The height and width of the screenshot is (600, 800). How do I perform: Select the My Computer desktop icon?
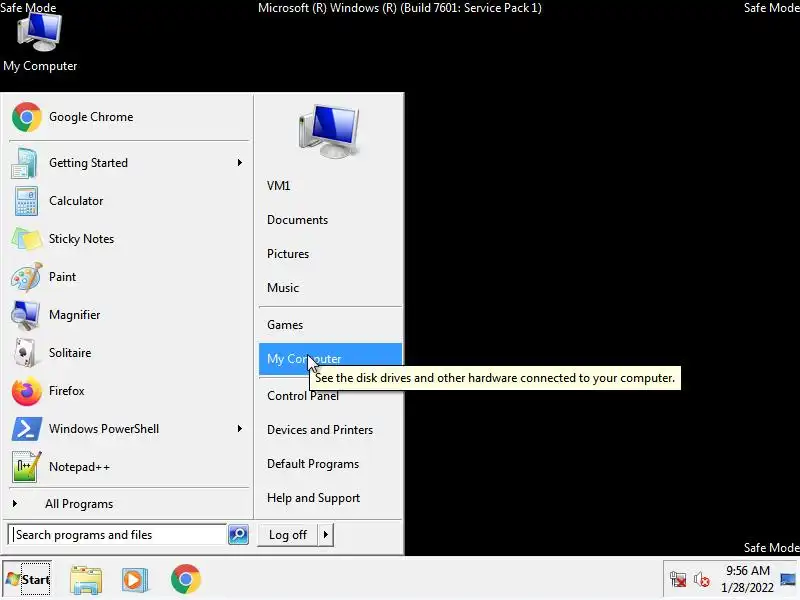[x=40, y=42]
